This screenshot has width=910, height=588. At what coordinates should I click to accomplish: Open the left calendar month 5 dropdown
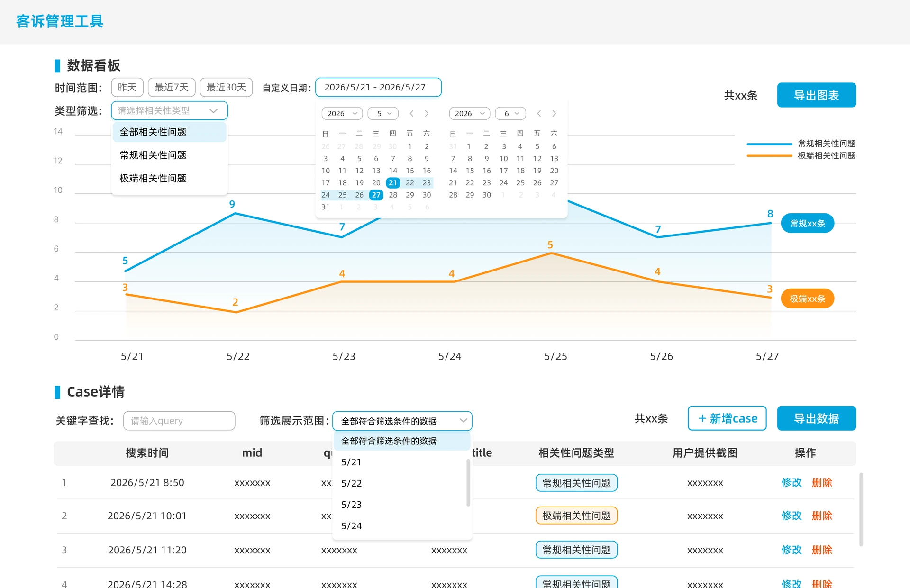[x=383, y=114]
